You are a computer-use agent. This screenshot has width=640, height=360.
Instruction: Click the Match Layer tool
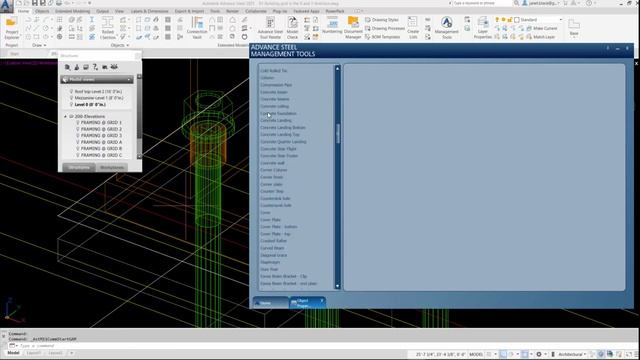click(541, 37)
